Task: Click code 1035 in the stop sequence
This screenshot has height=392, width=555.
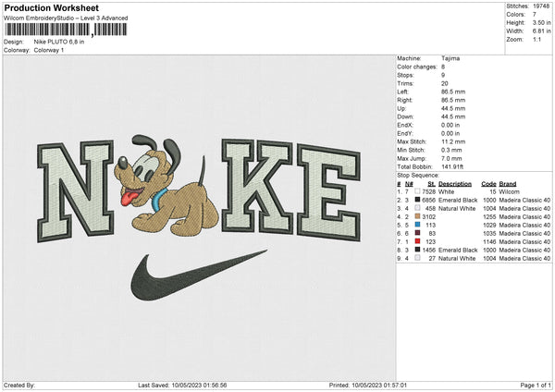Action: [x=489, y=233]
